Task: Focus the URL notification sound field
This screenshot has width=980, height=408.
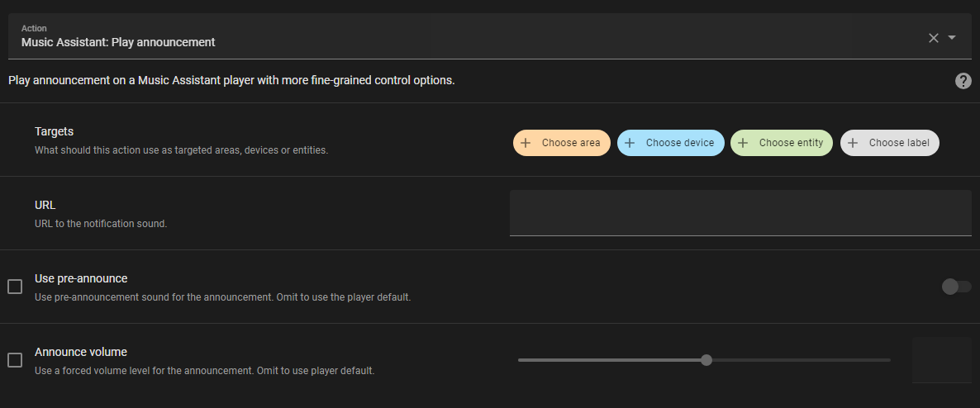Action: point(740,213)
